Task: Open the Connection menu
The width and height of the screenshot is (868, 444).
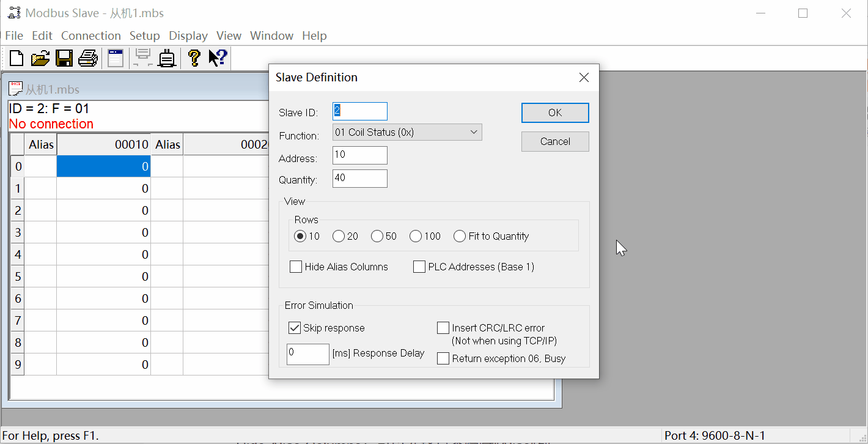Action: (91, 35)
